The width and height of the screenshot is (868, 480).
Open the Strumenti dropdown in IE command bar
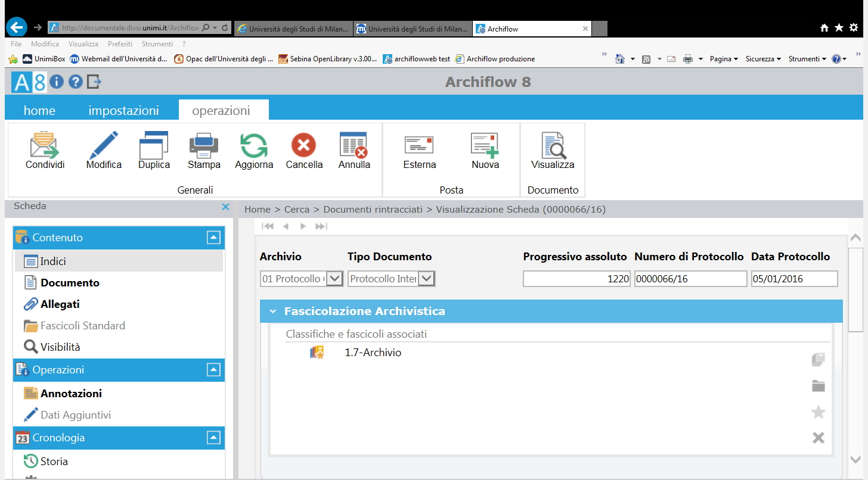[807, 59]
